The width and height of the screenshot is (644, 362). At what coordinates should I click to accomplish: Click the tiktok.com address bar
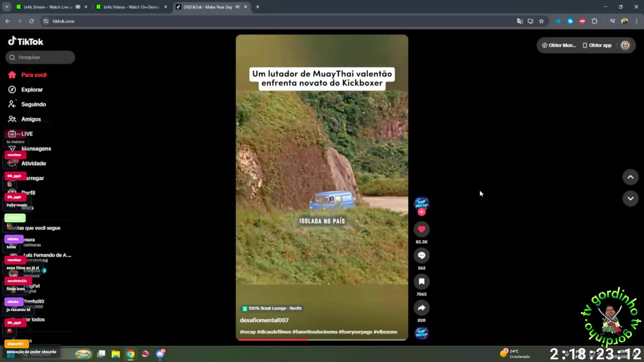click(277, 21)
